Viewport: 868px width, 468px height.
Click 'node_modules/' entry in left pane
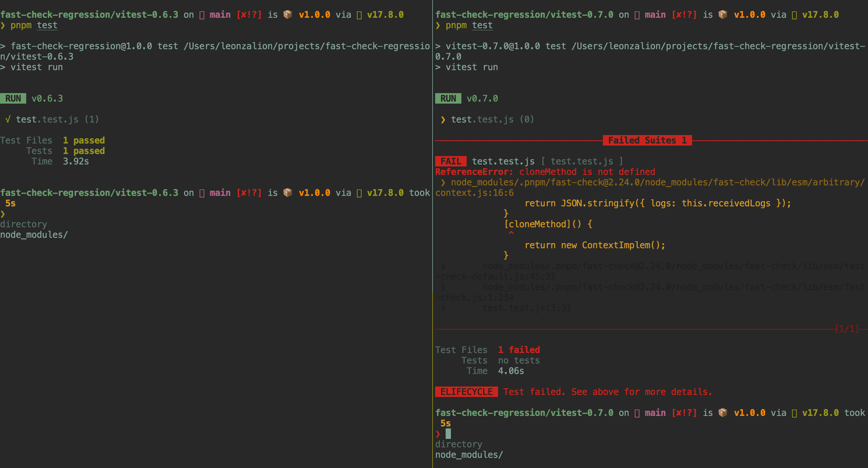[34, 235]
